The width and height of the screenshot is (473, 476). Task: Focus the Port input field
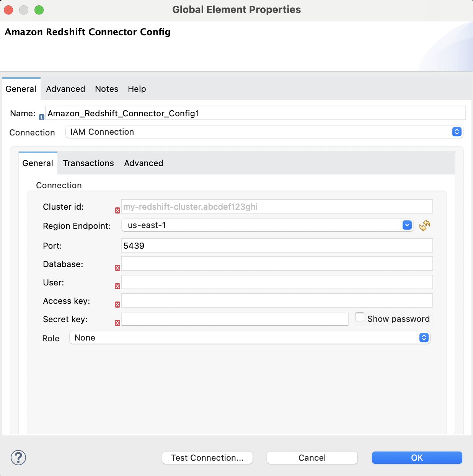point(277,246)
